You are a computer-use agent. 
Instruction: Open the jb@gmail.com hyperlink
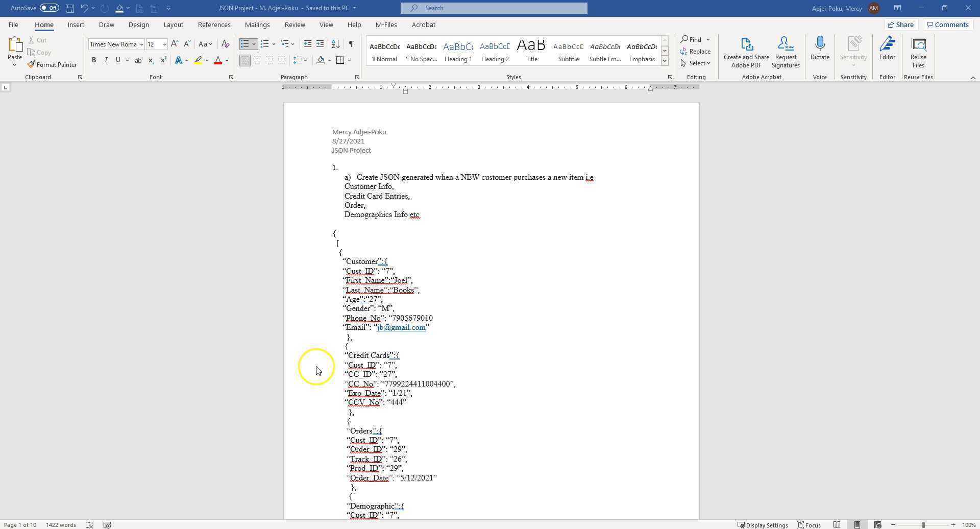tap(401, 327)
